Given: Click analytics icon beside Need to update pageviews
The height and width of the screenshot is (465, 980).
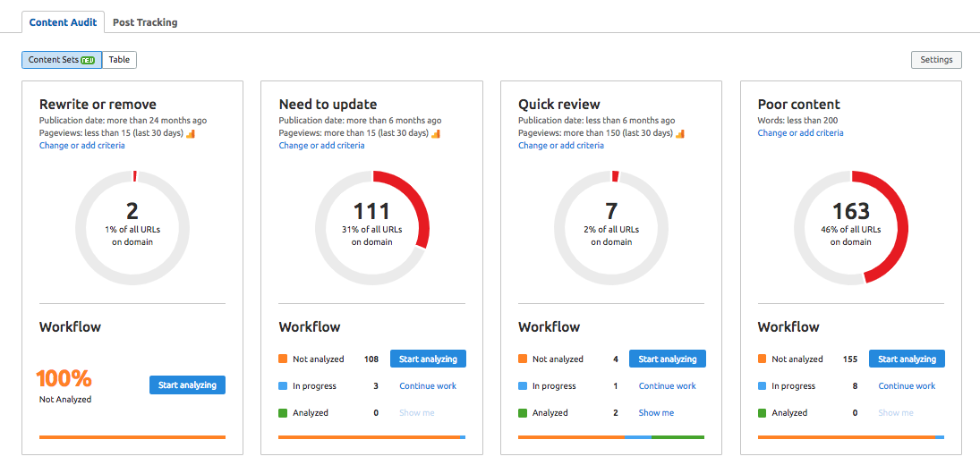Looking at the screenshot, I should coord(436,134).
